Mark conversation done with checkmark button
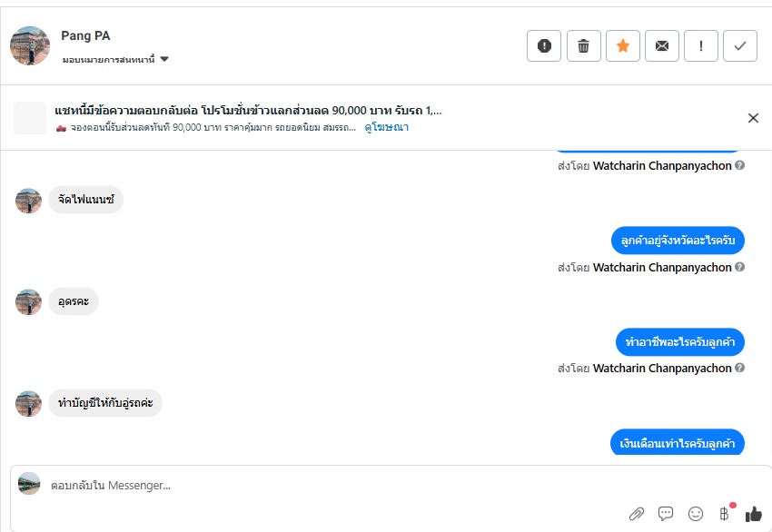 point(740,45)
